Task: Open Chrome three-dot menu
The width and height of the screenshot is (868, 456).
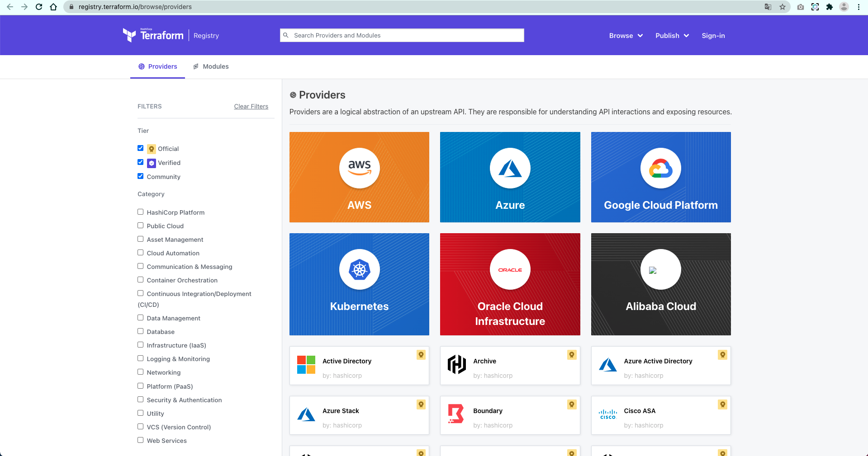Action: [859, 7]
